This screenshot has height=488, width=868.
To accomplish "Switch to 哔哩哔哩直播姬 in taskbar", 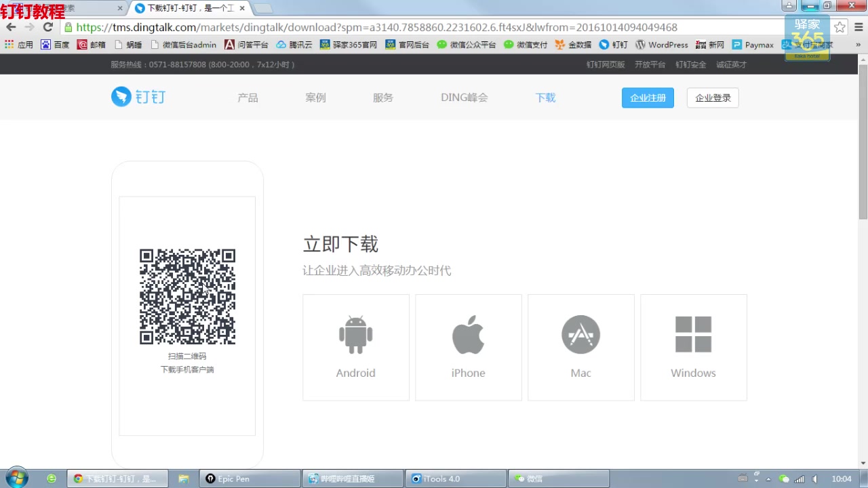I will click(x=353, y=479).
